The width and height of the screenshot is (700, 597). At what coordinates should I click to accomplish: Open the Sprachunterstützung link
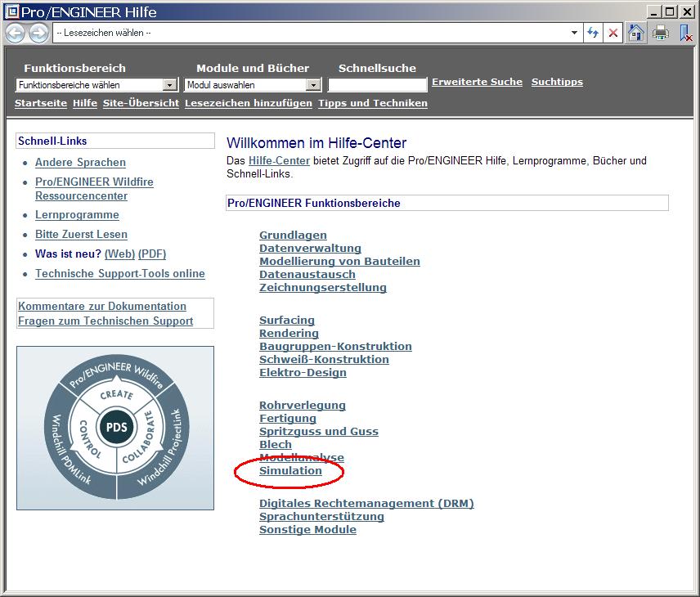click(321, 517)
